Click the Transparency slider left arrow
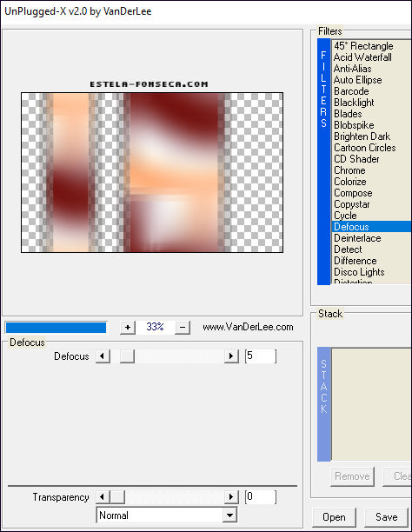 (x=103, y=497)
